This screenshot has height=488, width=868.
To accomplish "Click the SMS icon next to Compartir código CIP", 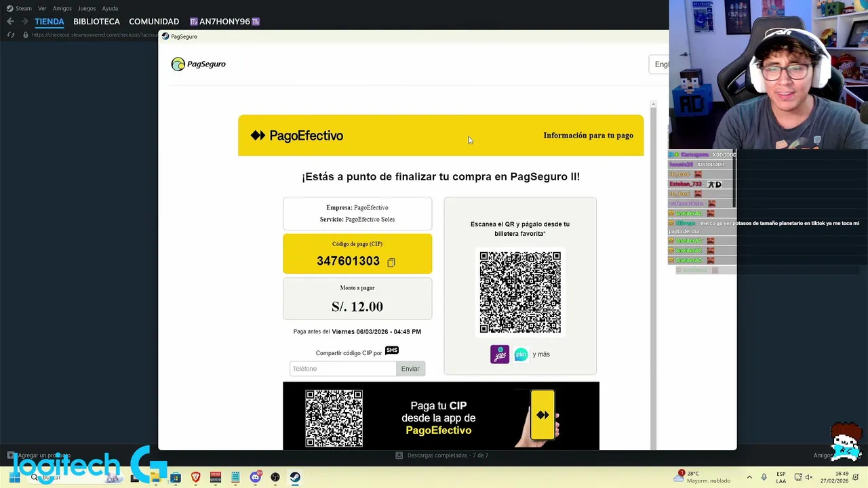I will click(392, 350).
